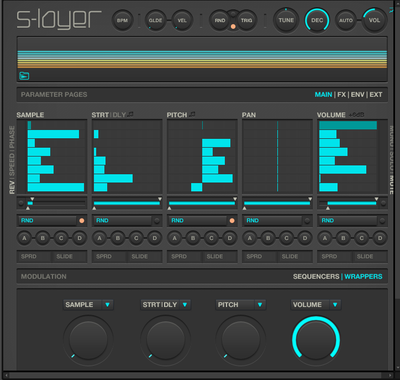Viewport: 400px width, 380px height.
Task: Toggle small circle left of SAMPLE range slider
Action: (21, 203)
